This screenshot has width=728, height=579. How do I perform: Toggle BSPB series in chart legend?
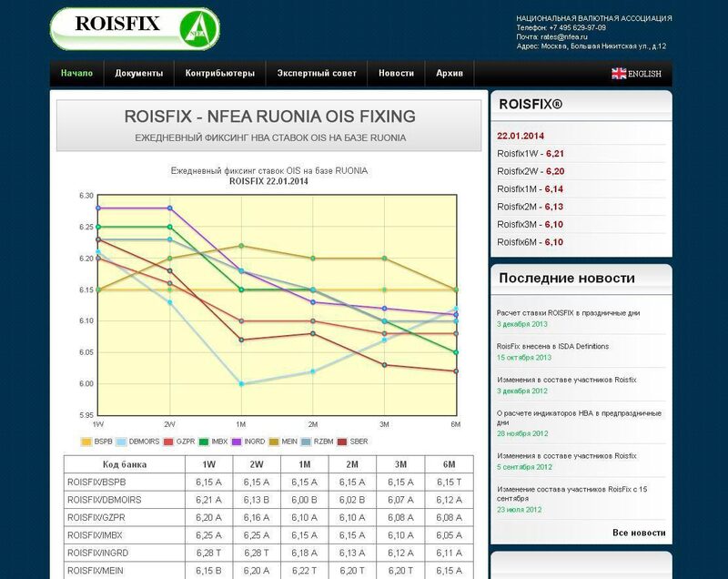click(x=96, y=442)
